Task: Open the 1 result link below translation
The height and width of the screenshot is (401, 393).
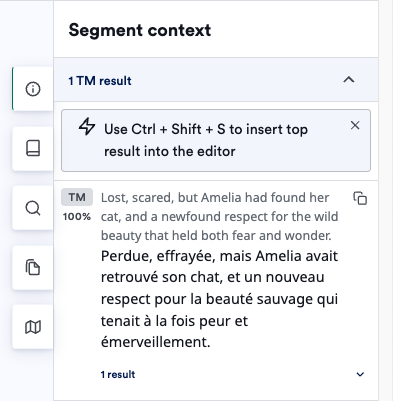Action: click(118, 374)
